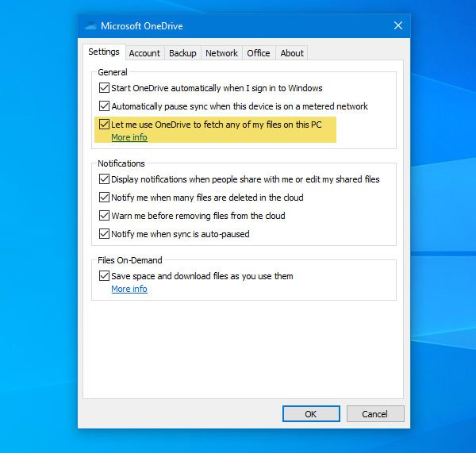Uncheck Notify when many files are deleted
The height and width of the screenshot is (453, 476).
(x=104, y=198)
